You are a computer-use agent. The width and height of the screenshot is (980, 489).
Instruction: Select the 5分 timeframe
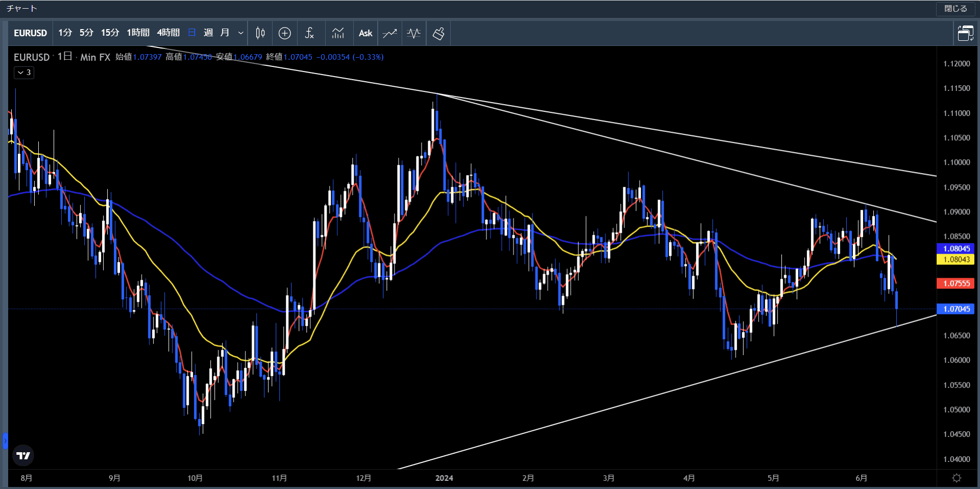click(x=86, y=33)
